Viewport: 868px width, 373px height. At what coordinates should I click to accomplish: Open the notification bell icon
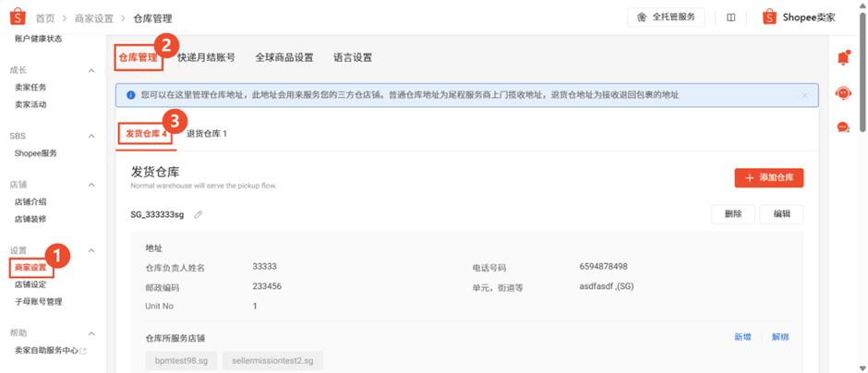843,57
